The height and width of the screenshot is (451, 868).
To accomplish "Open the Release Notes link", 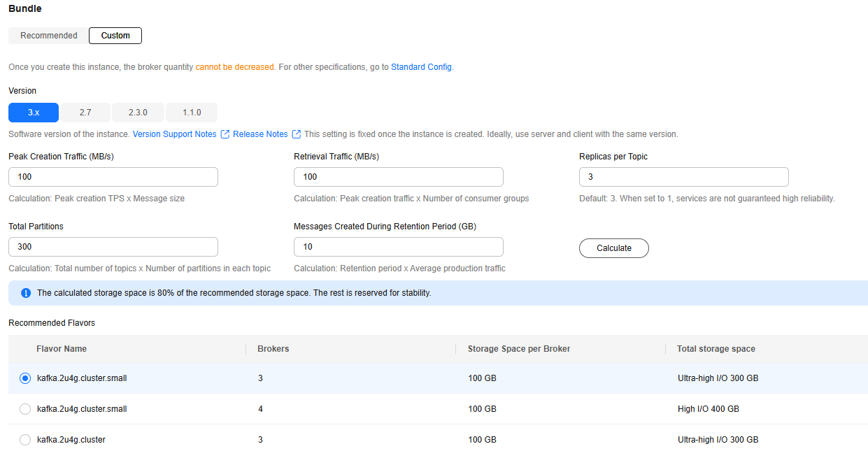I will coord(260,134).
